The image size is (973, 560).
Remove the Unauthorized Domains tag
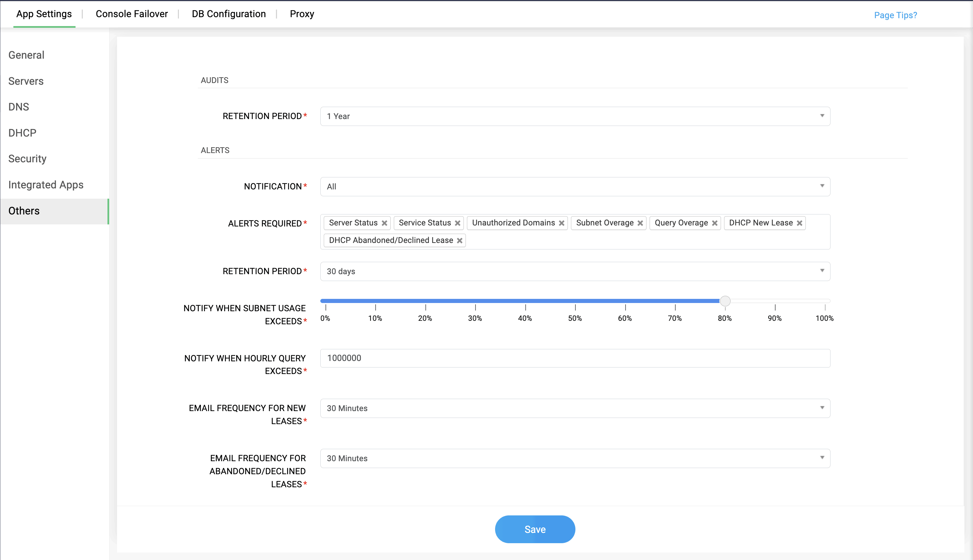point(561,223)
